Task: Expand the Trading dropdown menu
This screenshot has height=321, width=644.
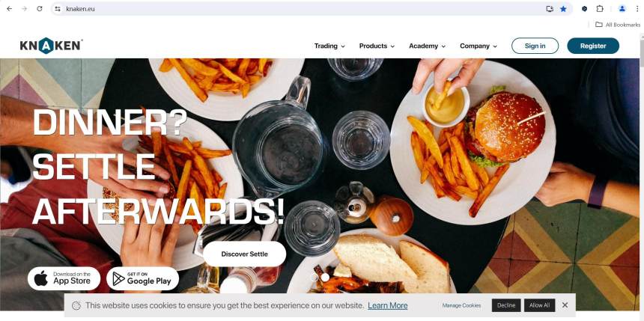Action: click(329, 46)
